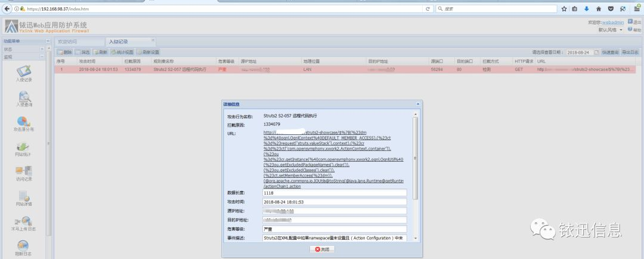This screenshot has height=259, width=644.
Task: Open 统计视图 from the toolbar
Action: point(122,52)
